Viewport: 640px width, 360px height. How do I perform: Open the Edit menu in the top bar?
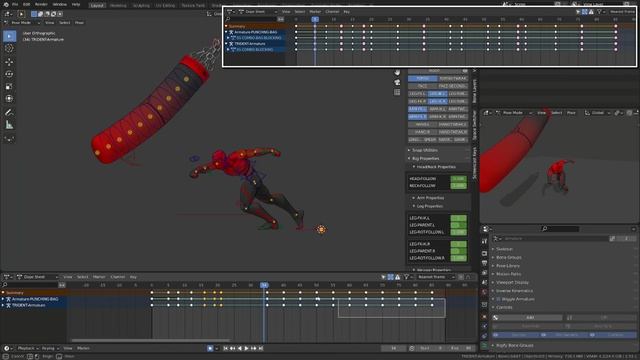coord(27,4)
